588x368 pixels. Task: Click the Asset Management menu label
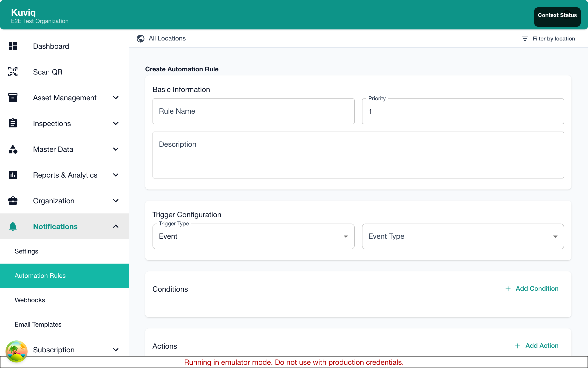65,98
